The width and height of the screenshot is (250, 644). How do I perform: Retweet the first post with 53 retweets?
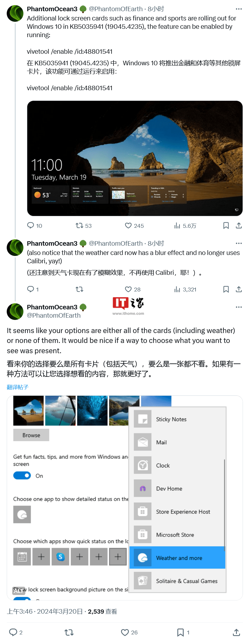83,226
